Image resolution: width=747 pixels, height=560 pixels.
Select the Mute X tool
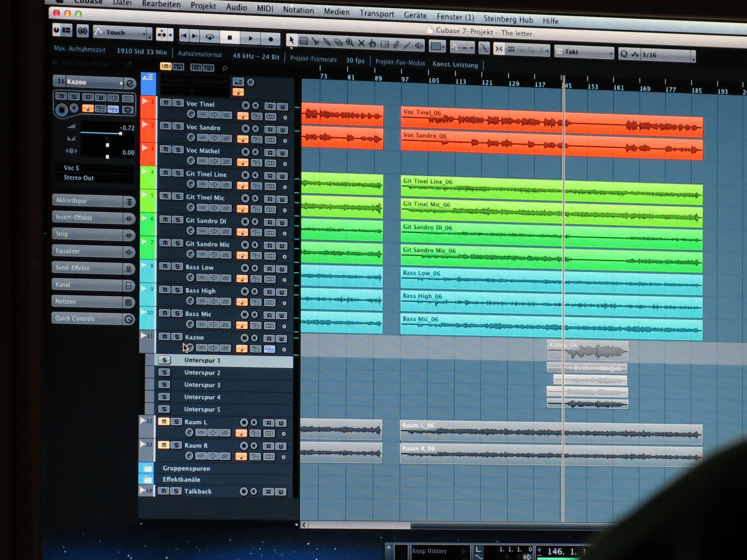pyautogui.click(x=361, y=43)
